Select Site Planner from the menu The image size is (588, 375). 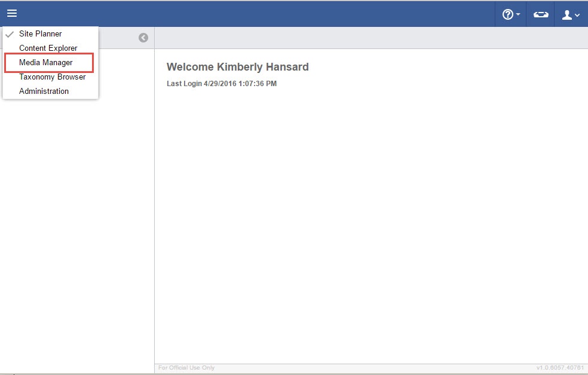(40, 34)
